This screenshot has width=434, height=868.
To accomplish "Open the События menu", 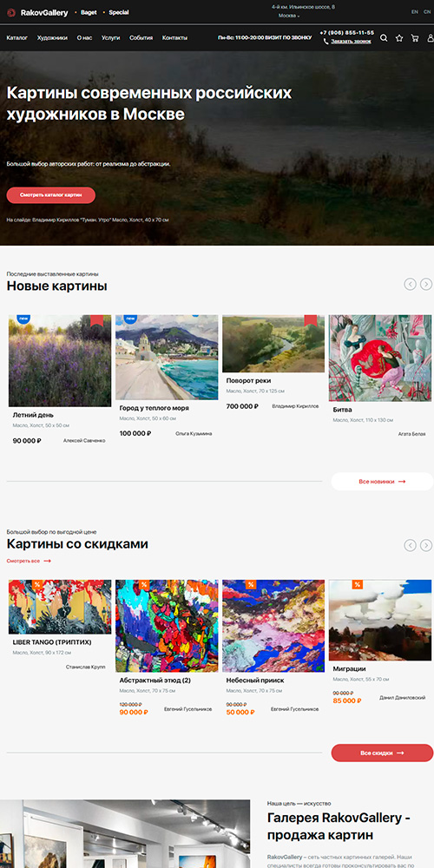I will pos(141,38).
